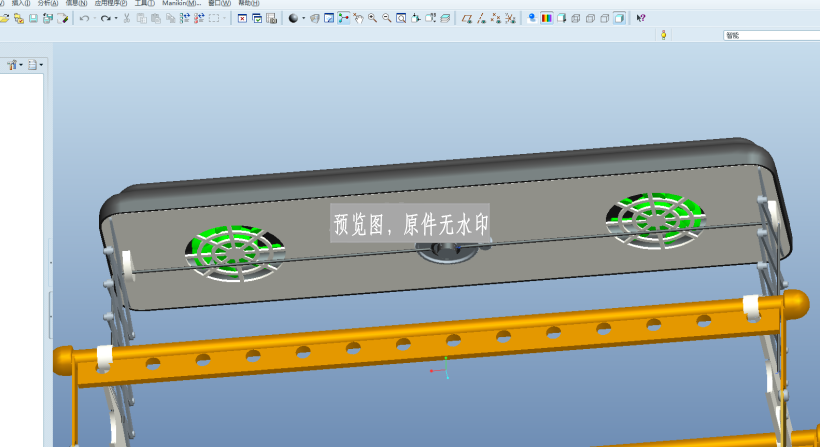Toggle the spin center display
The width and height of the screenshot is (820, 447).
(344, 18)
